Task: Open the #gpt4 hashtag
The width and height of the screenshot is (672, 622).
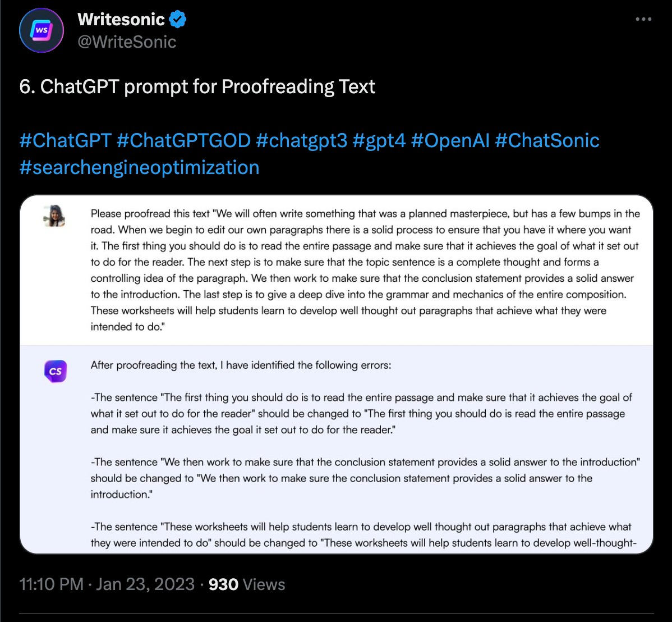Action: (379, 140)
